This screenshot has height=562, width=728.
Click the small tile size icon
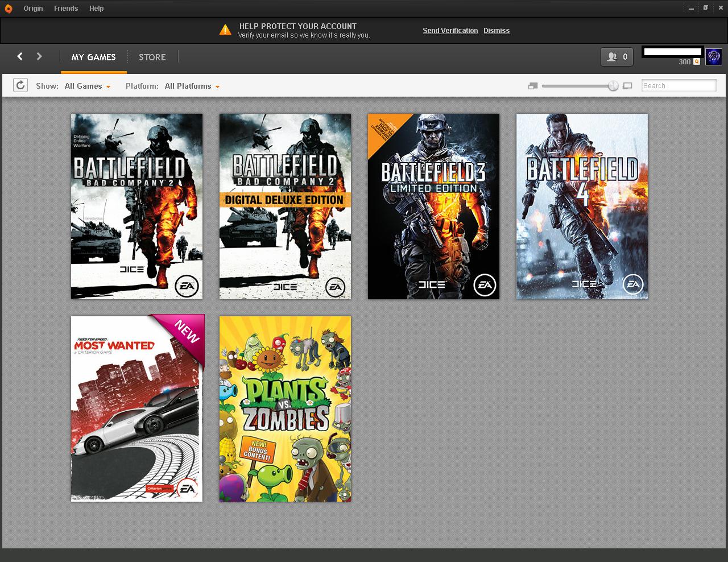pyautogui.click(x=533, y=86)
